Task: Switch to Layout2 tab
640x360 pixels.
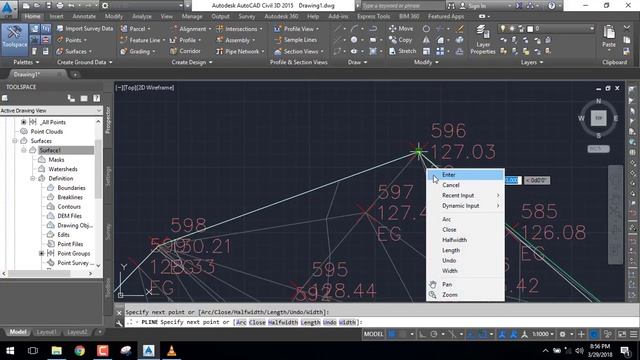Action: 77,332
